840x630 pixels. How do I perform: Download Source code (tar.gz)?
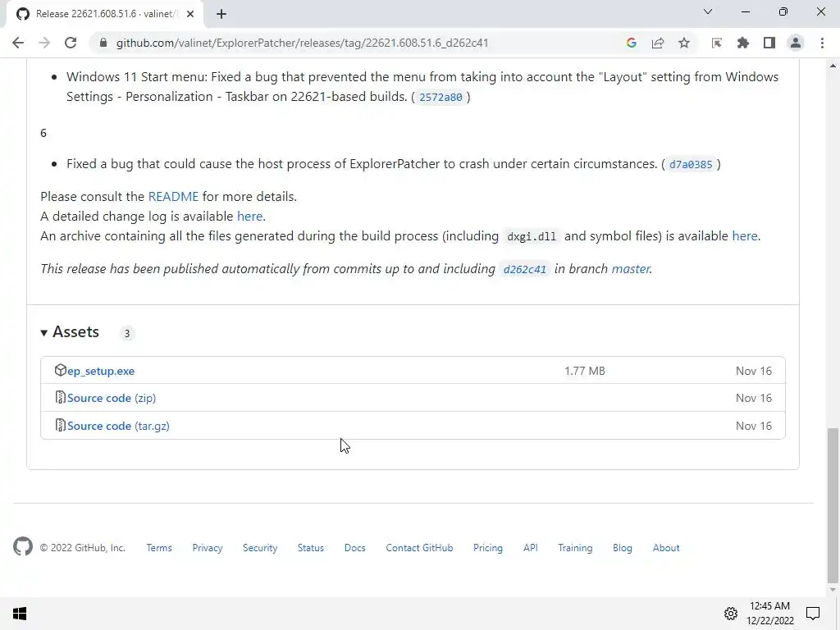pos(118,426)
